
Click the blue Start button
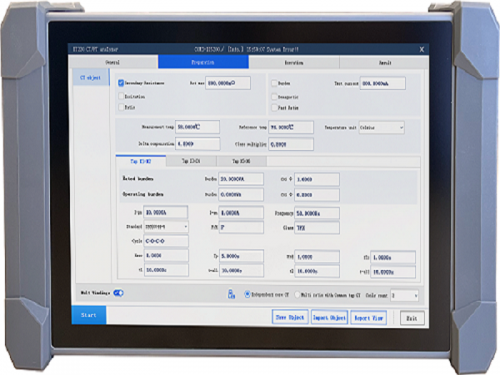[89, 315]
